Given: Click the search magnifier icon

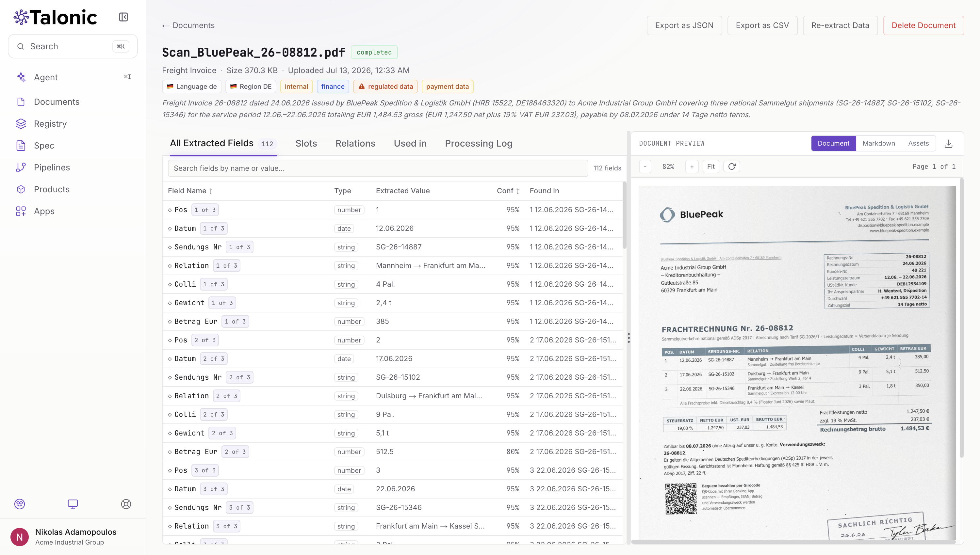Looking at the screenshot, I should click(21, 46).
